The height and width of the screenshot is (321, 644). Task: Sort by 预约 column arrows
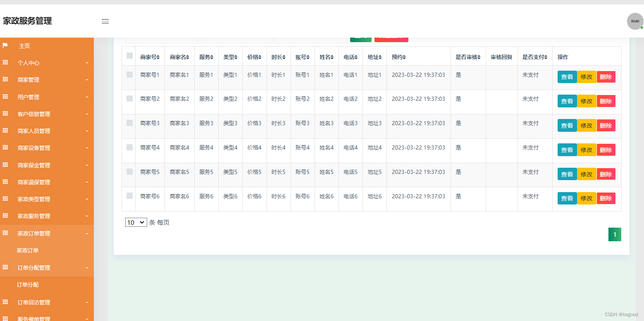[404, 57]
